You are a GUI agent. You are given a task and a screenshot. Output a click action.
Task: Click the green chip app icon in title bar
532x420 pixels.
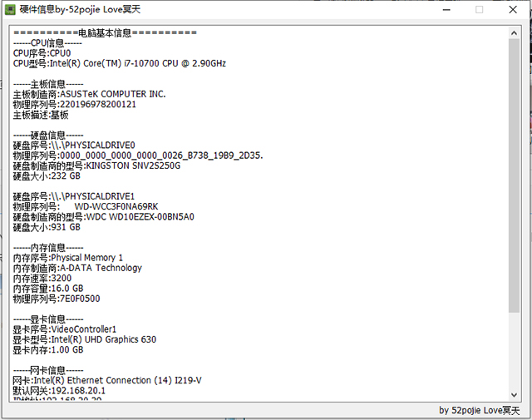[x=10, y=9]
